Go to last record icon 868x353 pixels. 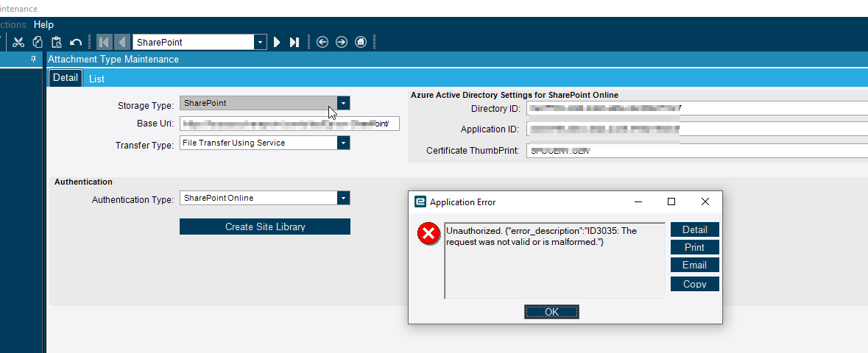point(294,42)
